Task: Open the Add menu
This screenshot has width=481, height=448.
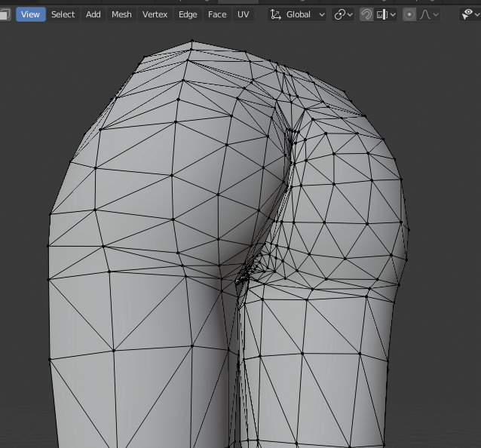Action: (x=93, y=14)
